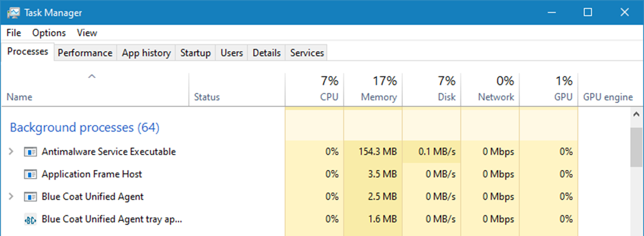Open the Options menu
The image size is (644, 236).
(49, 33)
